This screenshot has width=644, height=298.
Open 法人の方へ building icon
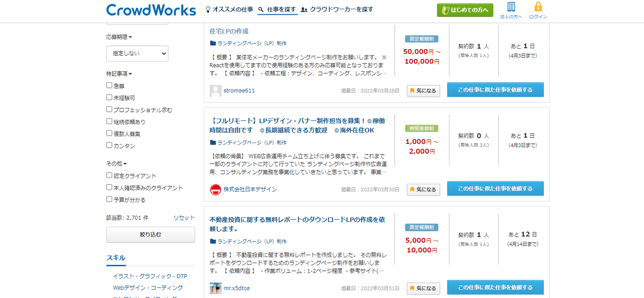[x=511, y=7]
